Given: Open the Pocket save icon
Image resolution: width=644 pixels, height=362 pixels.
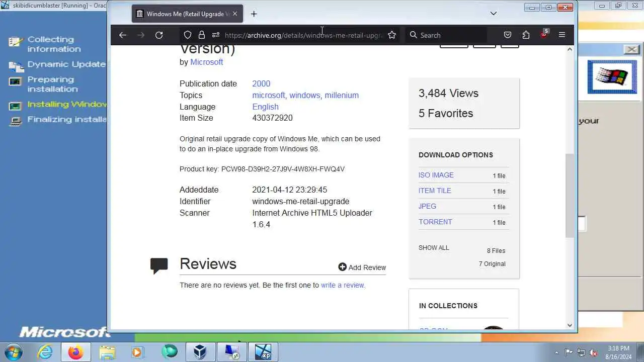Looking at the screenshot, I should [508, 35].
